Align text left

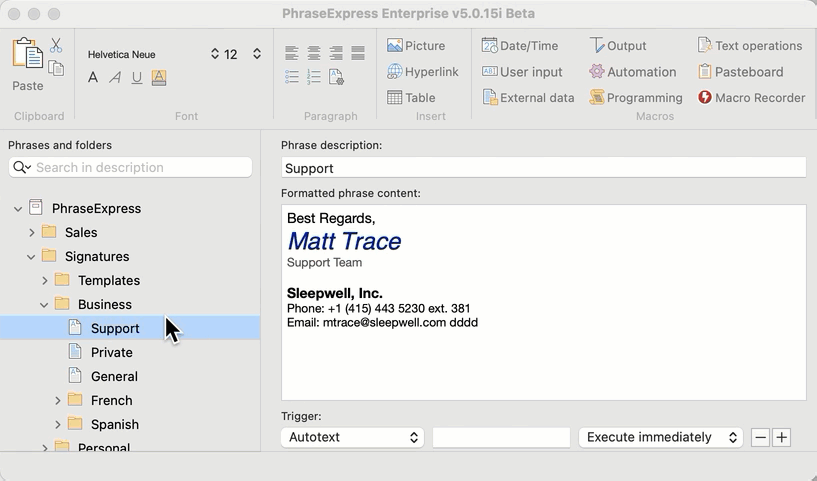click(292, 53)
